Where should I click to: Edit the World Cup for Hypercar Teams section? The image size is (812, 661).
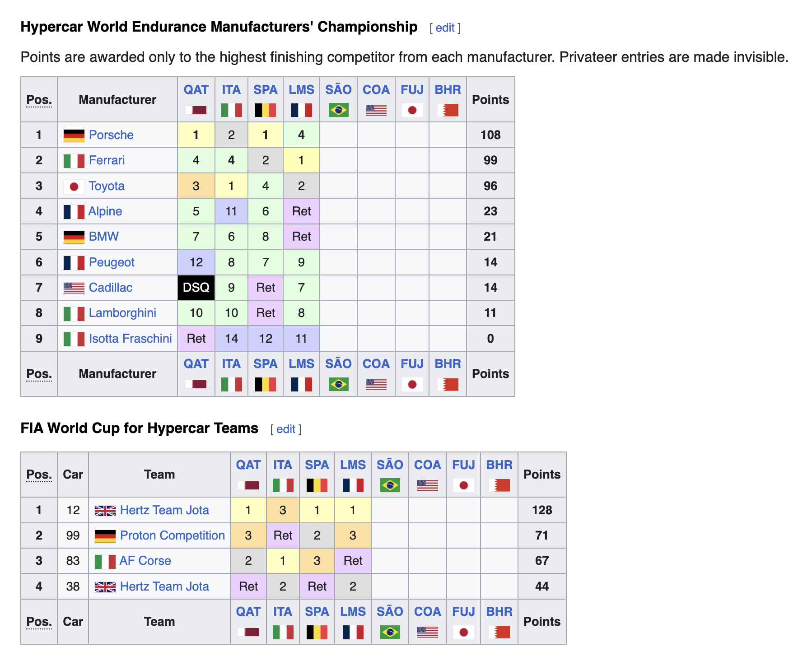286,429
